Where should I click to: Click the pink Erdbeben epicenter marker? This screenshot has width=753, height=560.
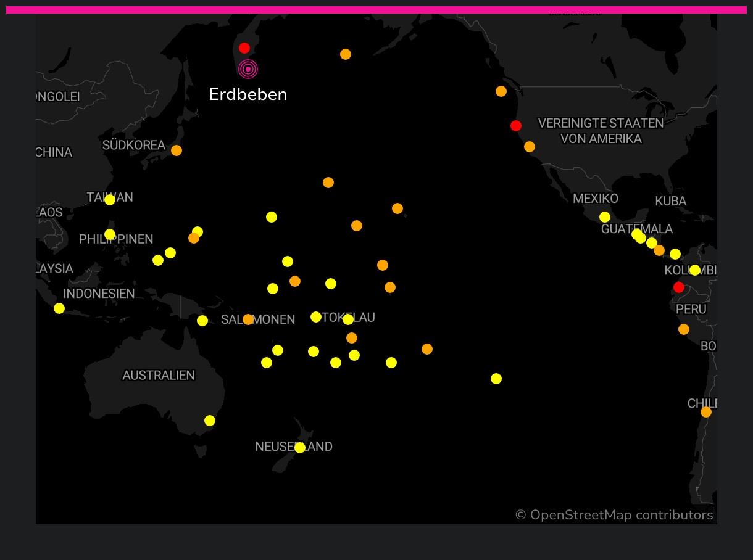point(248,69)
